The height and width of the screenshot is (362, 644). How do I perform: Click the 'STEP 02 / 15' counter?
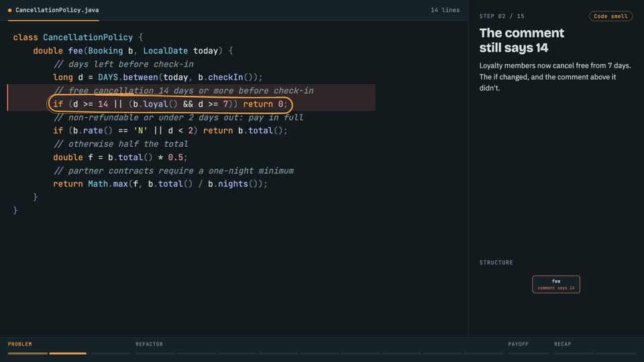click(502, 16)
